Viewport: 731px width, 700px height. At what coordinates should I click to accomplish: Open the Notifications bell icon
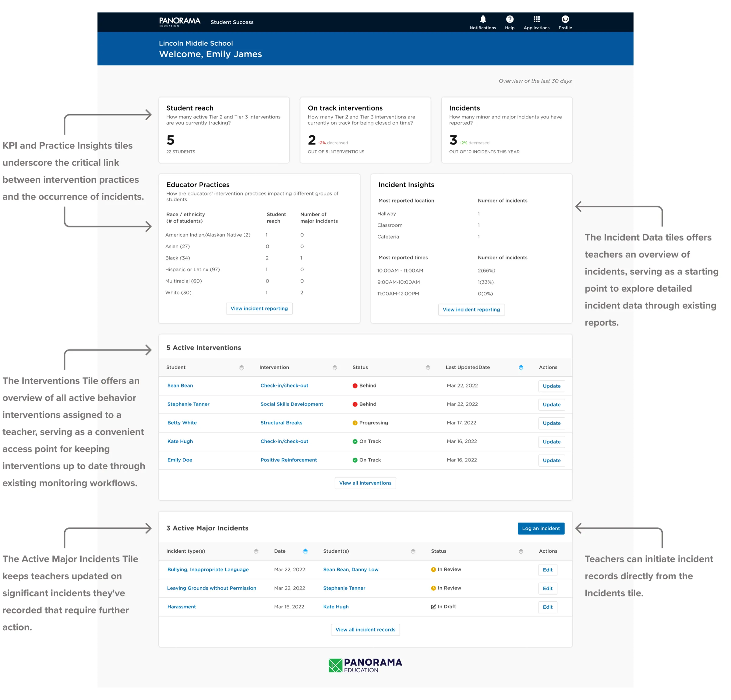pyautogui.click(x=482, y=19)
